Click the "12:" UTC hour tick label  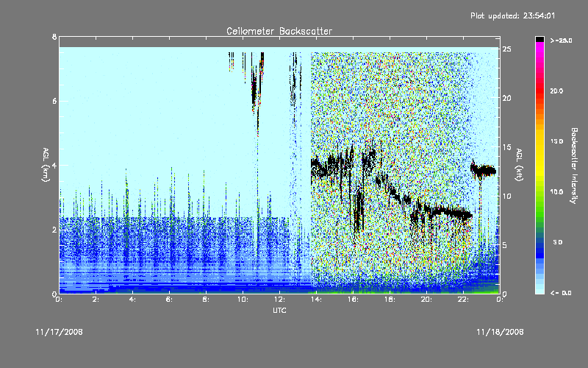click(280, 300)
